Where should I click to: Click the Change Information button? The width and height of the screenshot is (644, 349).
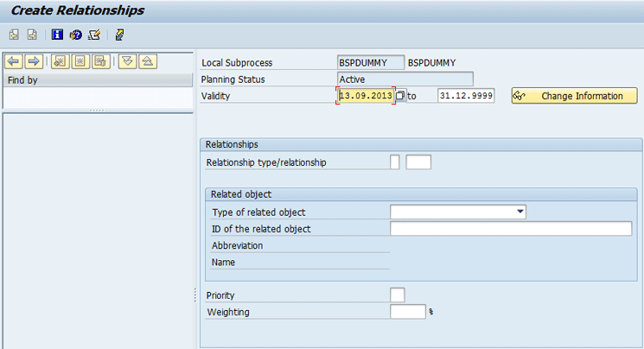tap(575, 96)
